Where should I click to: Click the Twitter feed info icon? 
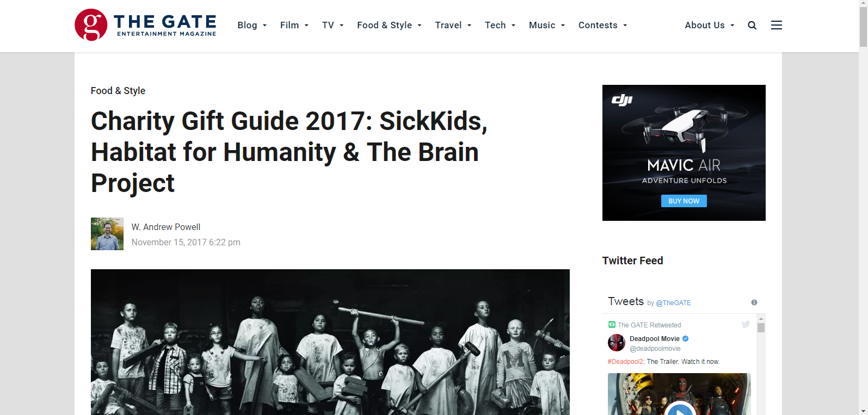pyautogui.click(x=754, y=302)
